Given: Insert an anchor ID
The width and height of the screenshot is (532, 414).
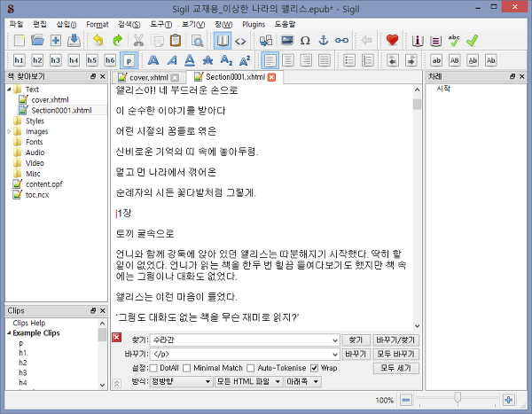Looking at the screenshot, I should point(324,41).
